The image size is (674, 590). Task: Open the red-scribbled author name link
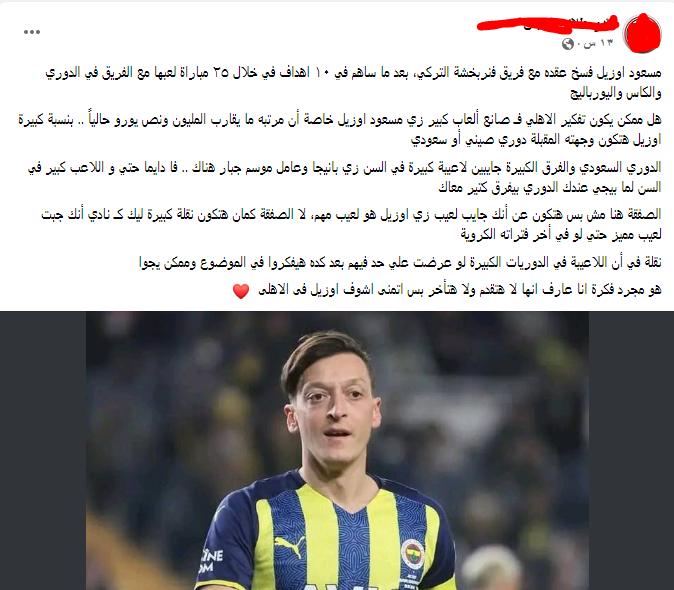548,24
